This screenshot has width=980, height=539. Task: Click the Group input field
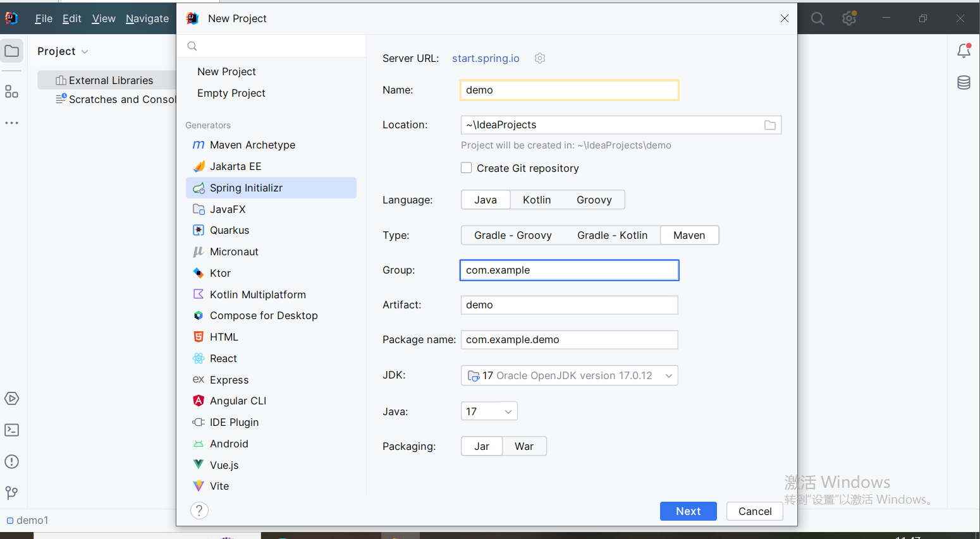click(570, 270)
